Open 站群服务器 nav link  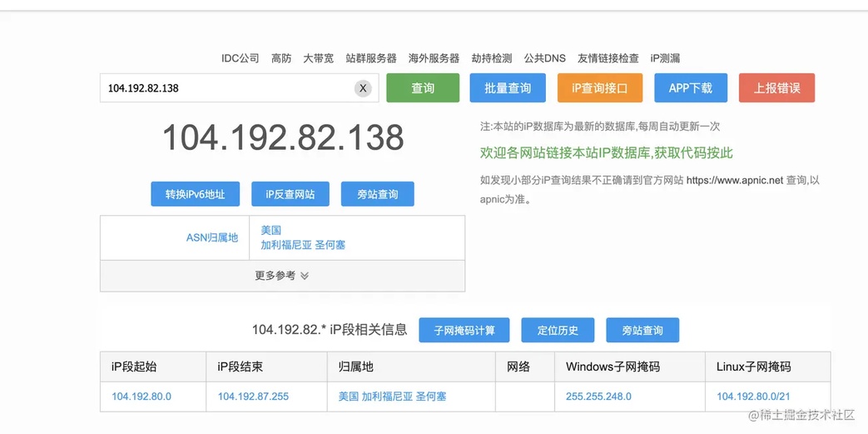371,58
